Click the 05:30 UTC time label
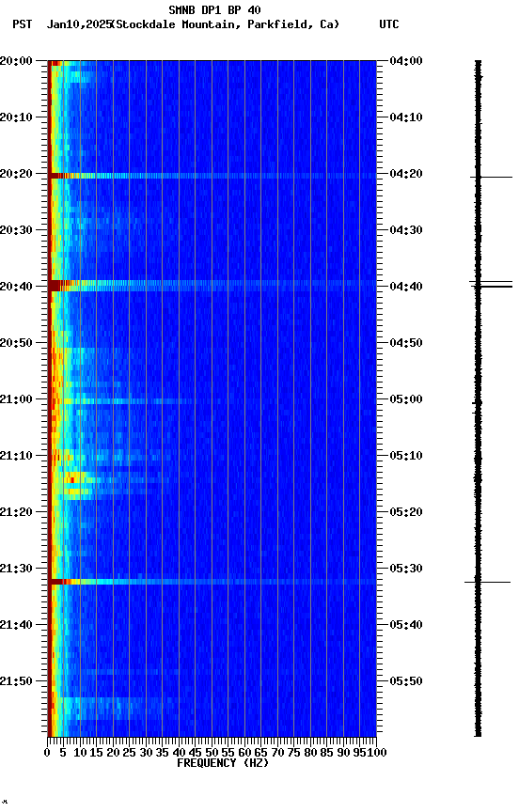The image size is (519, 812). (x=406, y=569)
